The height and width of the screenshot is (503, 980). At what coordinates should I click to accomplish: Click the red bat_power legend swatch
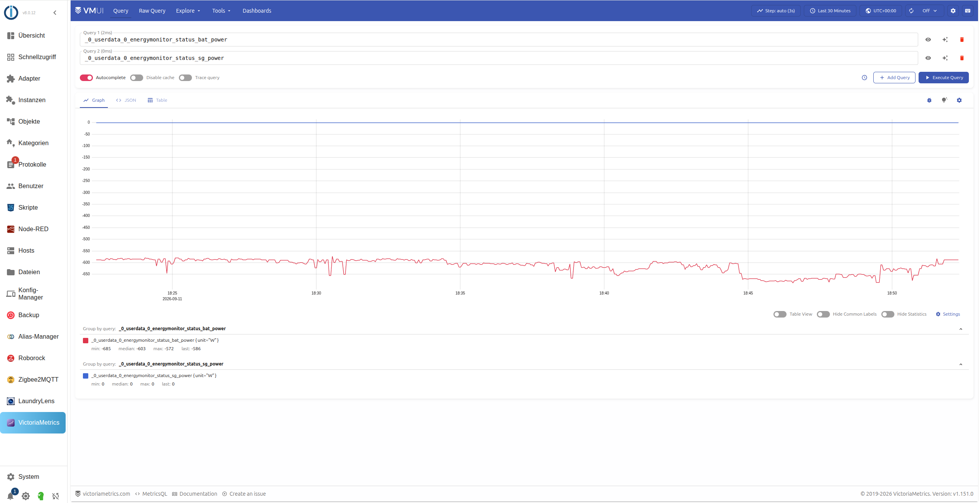[x=86, y=341]
